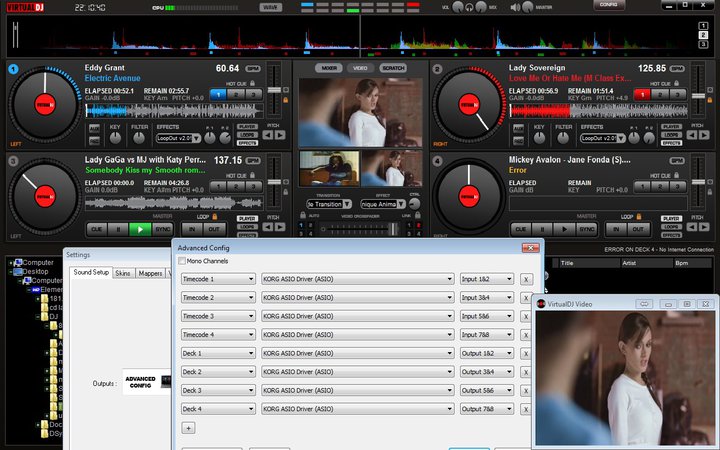Click the deck 4 number badge
Image resolution: width=720 pixels, height=450 pixels.
[x=437, y=161]
